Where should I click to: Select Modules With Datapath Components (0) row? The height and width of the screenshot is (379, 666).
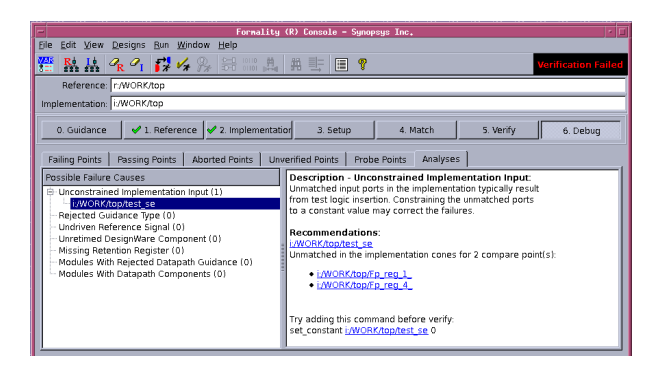[142, 274]
